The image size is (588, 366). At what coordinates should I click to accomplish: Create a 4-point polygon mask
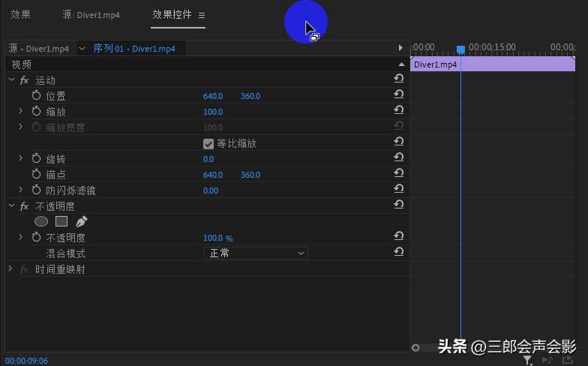pyautogui.click(x=61, y=222)
